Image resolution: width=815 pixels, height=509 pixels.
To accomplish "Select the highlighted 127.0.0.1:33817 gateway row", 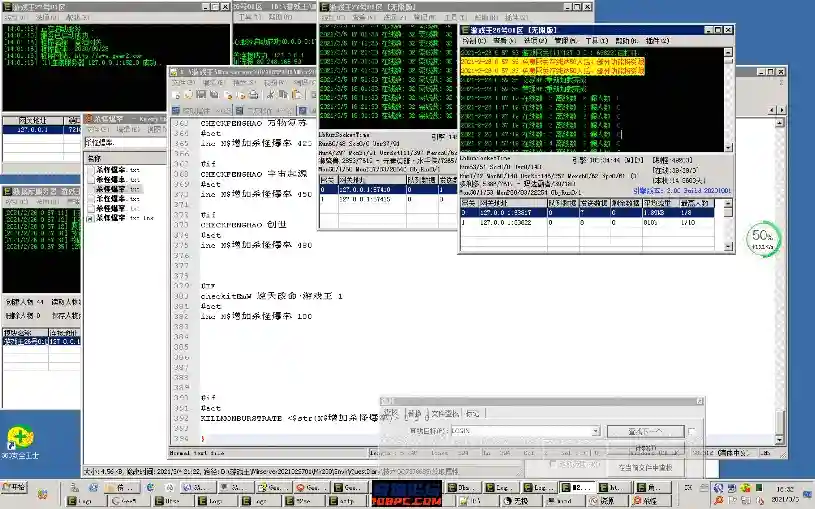I will (x=587, y=212).
